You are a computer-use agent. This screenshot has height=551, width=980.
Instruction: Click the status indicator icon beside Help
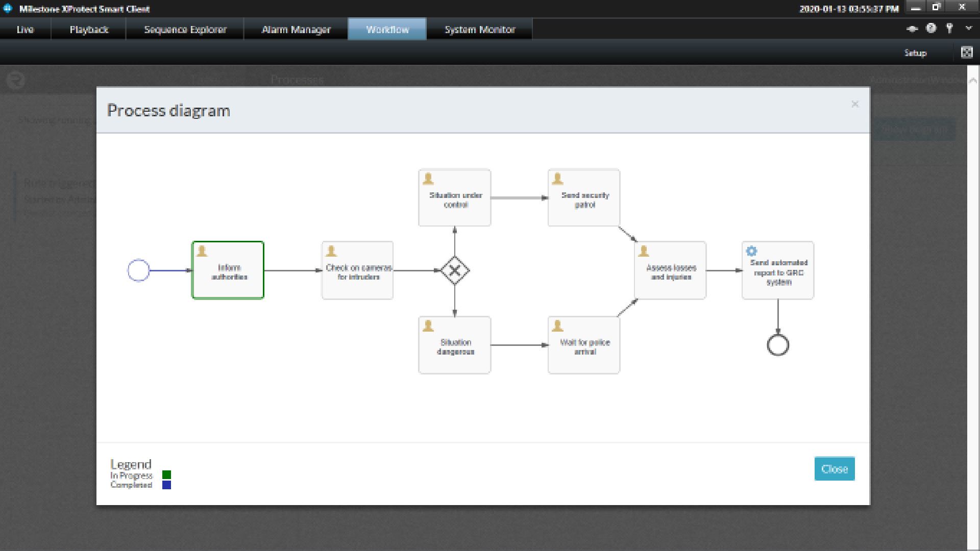912,29
